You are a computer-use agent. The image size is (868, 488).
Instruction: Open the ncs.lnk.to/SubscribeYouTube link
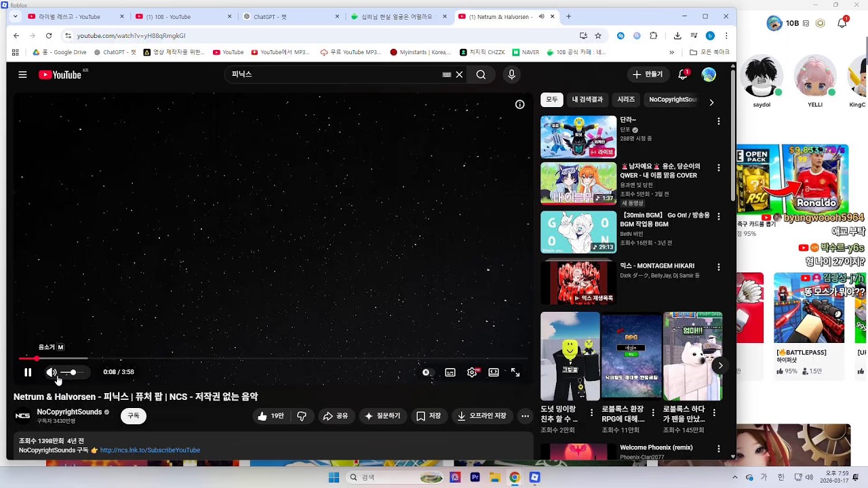(x=150, y=450)
